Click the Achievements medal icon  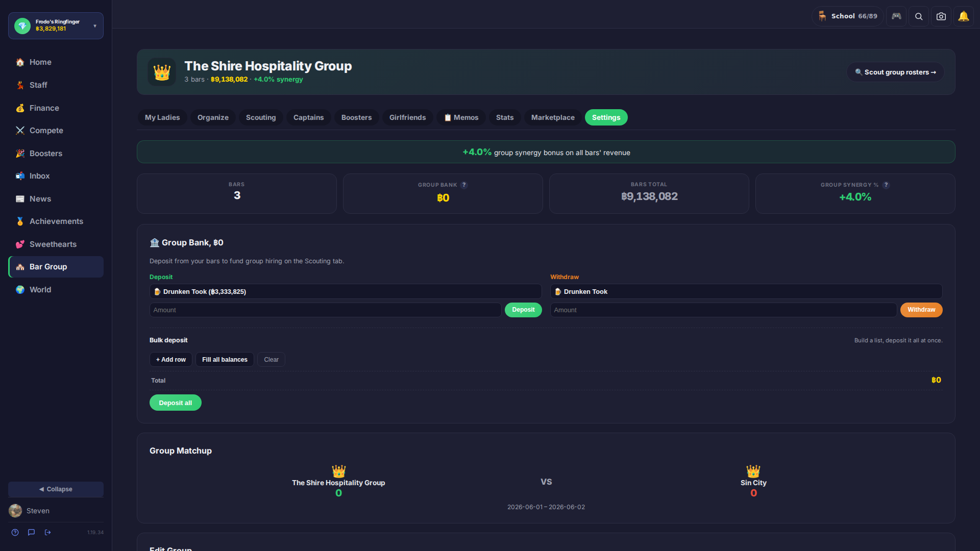[20, 221]
